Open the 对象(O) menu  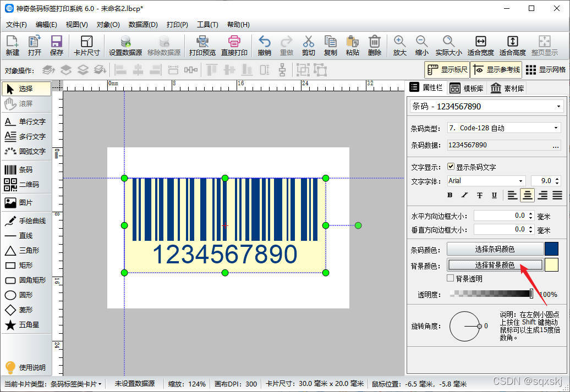pos(108,24)
